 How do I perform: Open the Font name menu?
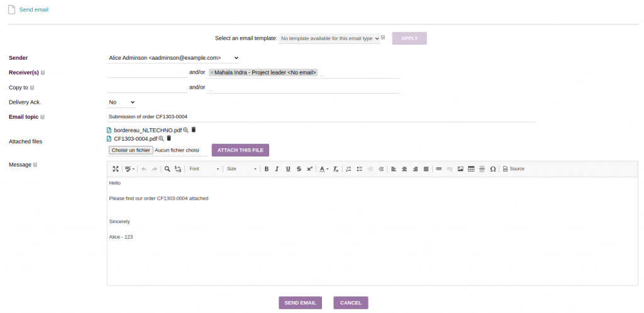tap(204, 169)
